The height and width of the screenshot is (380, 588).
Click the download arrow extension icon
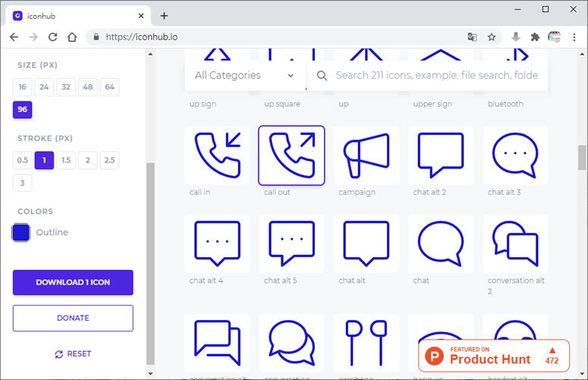pos(516,37)
